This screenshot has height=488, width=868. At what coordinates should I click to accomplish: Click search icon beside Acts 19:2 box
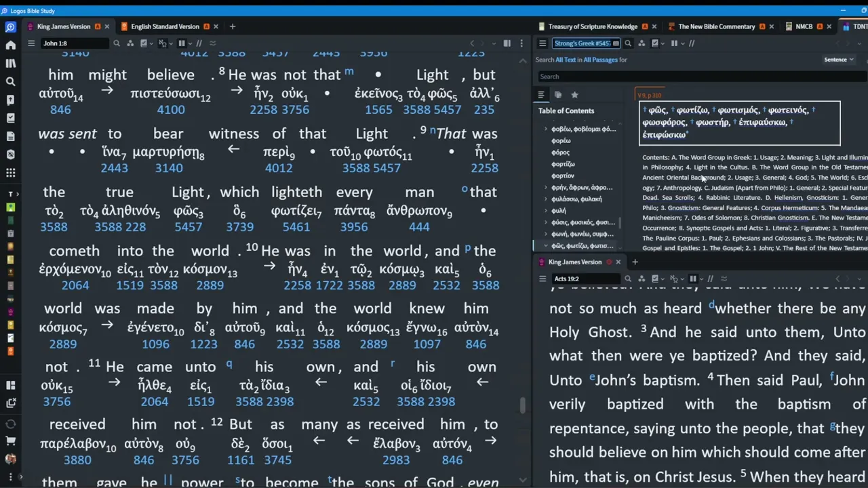(x=628, y=279)
